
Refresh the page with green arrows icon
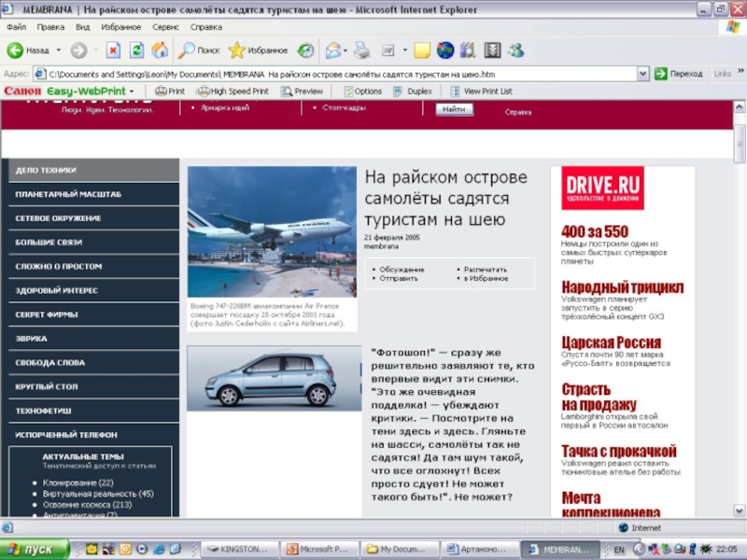136,50
